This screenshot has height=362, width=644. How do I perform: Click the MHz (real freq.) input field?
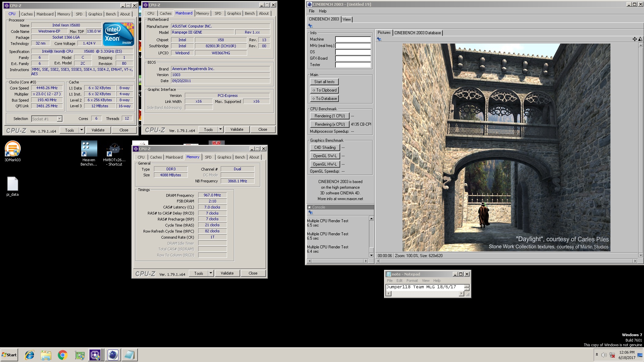pyautogui.click(x=353, y=46)
